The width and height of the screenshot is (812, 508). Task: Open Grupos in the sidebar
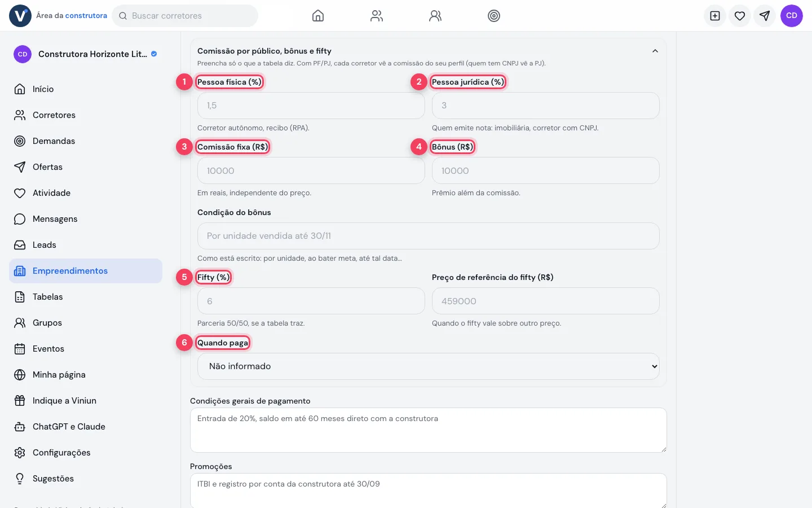(86, 323)
